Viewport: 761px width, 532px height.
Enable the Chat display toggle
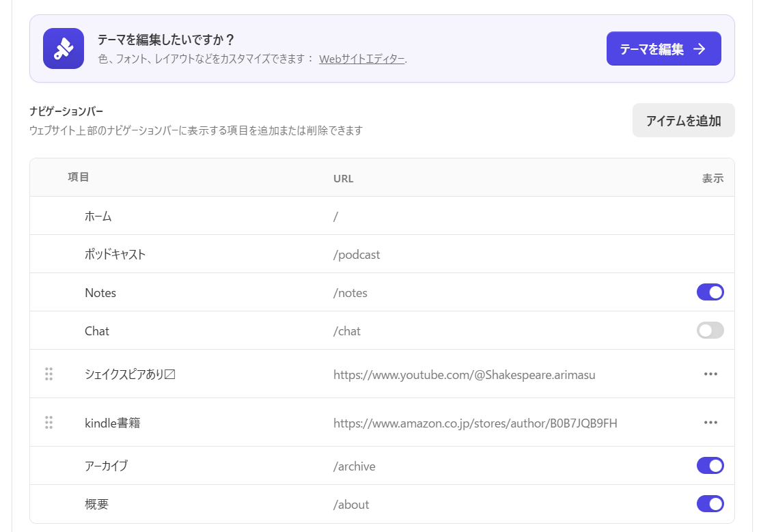pyautogui.click(x=710, y=331)
